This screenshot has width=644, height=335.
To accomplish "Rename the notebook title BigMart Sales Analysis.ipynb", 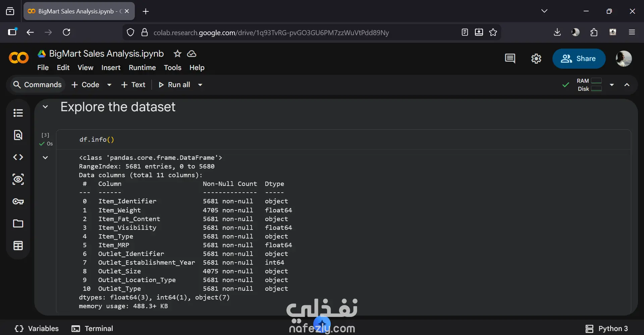I will point(106,54).
